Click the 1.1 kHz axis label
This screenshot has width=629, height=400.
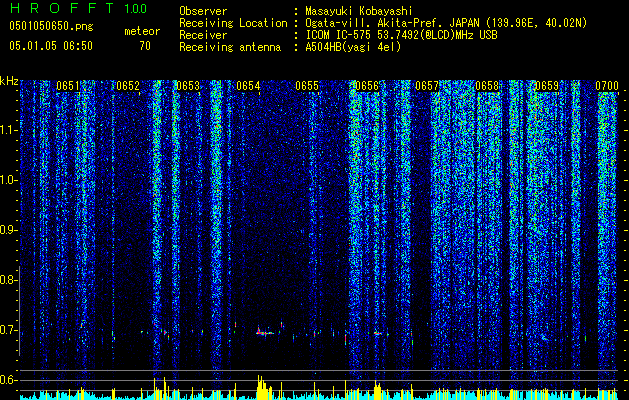[8, 130]
